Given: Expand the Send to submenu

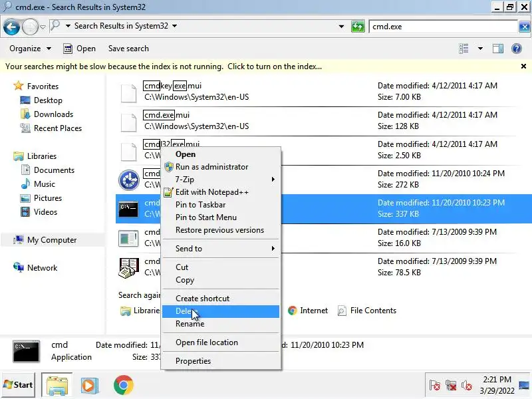Looking at the screenshot, I should coord(221,248).
